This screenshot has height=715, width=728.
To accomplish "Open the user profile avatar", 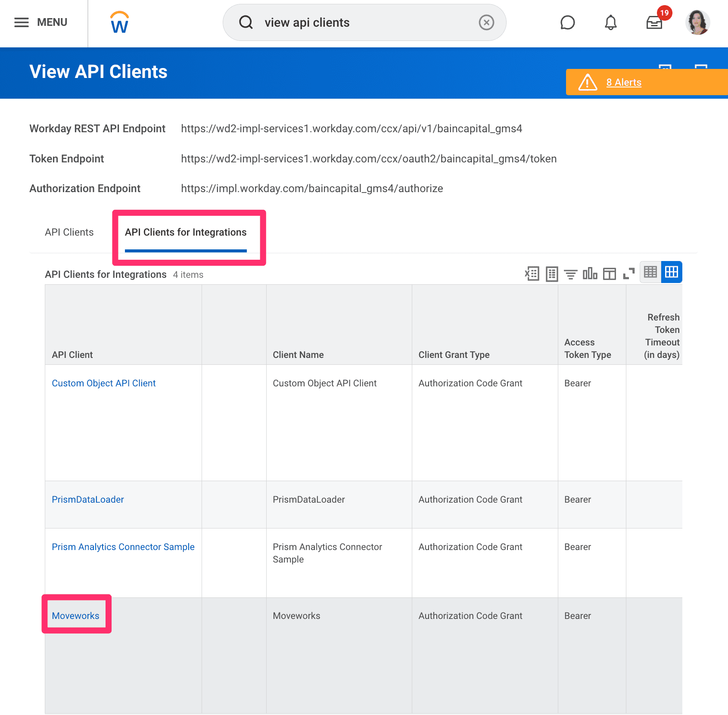I will [x=697, y=22].
